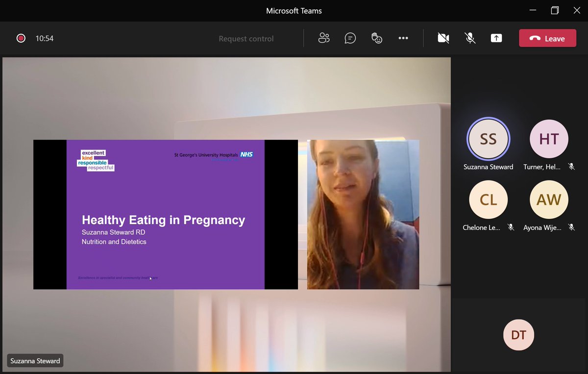588x374 pixels.
Task: Minimize the Teams window
Action: pyautogui.click(x=533, y=10)
